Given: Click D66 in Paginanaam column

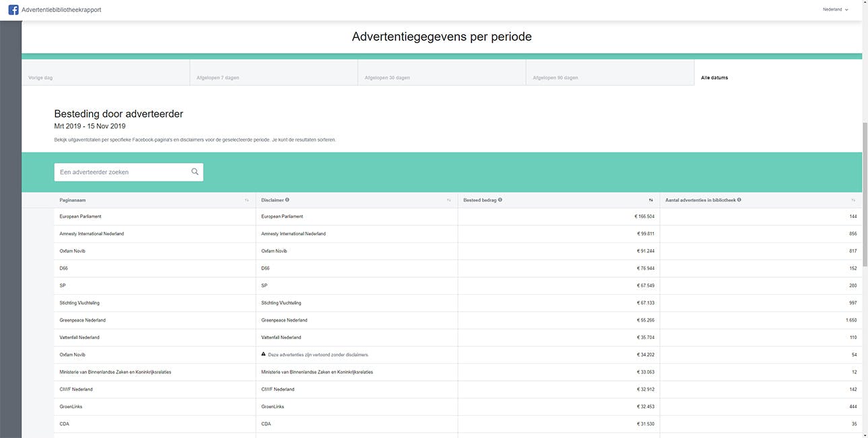Looking at the screenshot, I should click(63, 268).
